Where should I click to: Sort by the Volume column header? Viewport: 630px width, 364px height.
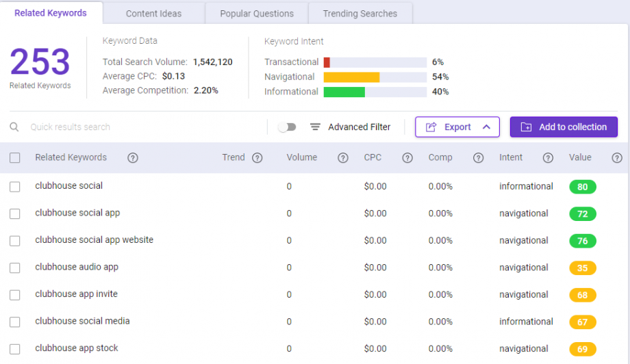point(302,157)
